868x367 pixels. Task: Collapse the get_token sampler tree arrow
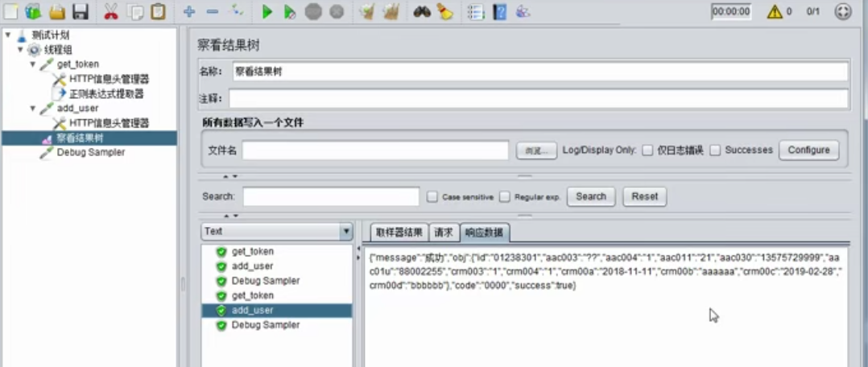33,64
